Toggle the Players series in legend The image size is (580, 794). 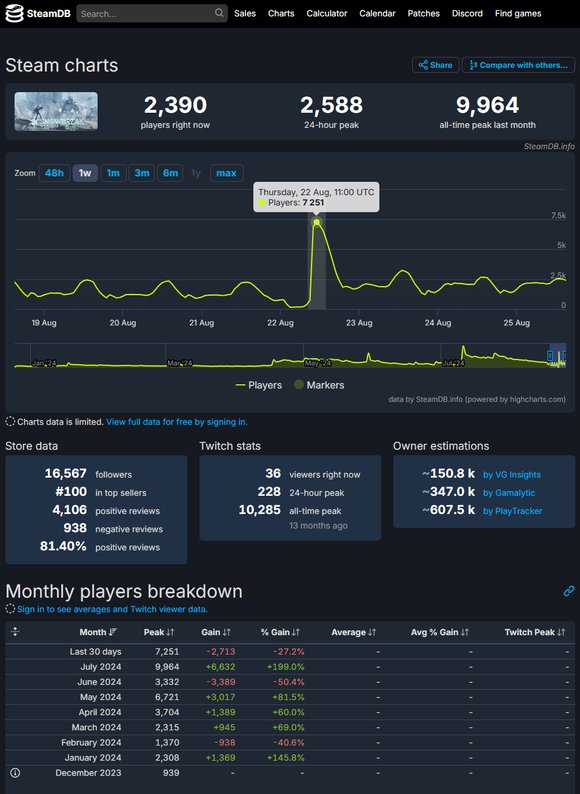[x=259, y=385]
